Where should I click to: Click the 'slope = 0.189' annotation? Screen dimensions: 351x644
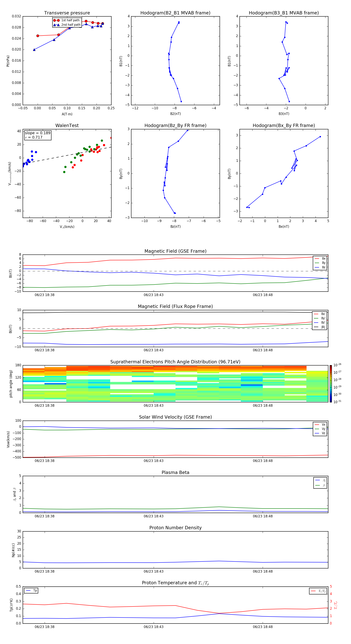pyautogui.click(x=38, y=133)
